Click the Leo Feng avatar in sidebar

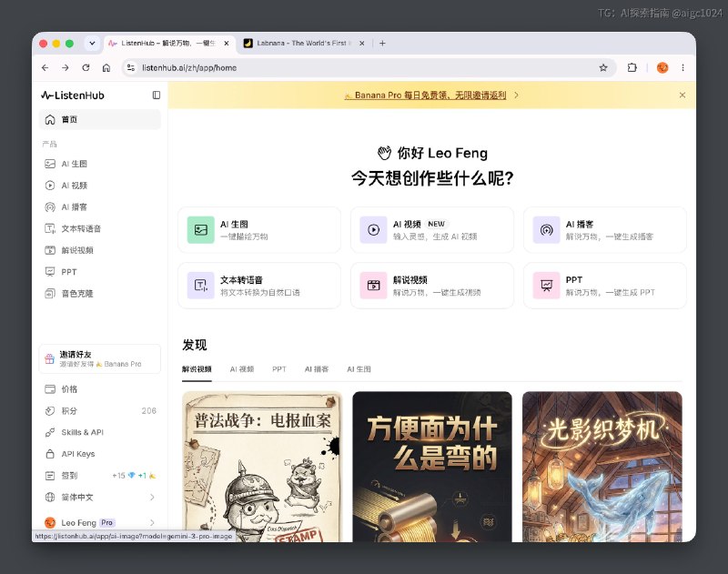pos(50,522)
